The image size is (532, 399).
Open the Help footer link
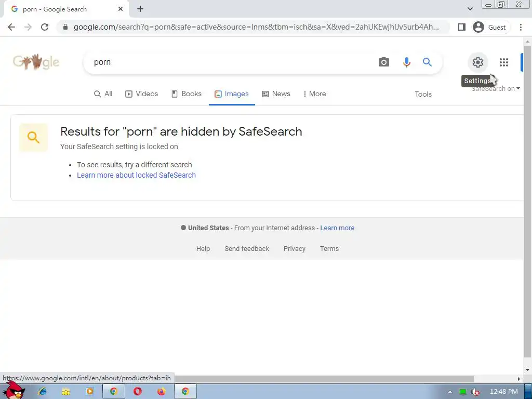tap(203, 249)
